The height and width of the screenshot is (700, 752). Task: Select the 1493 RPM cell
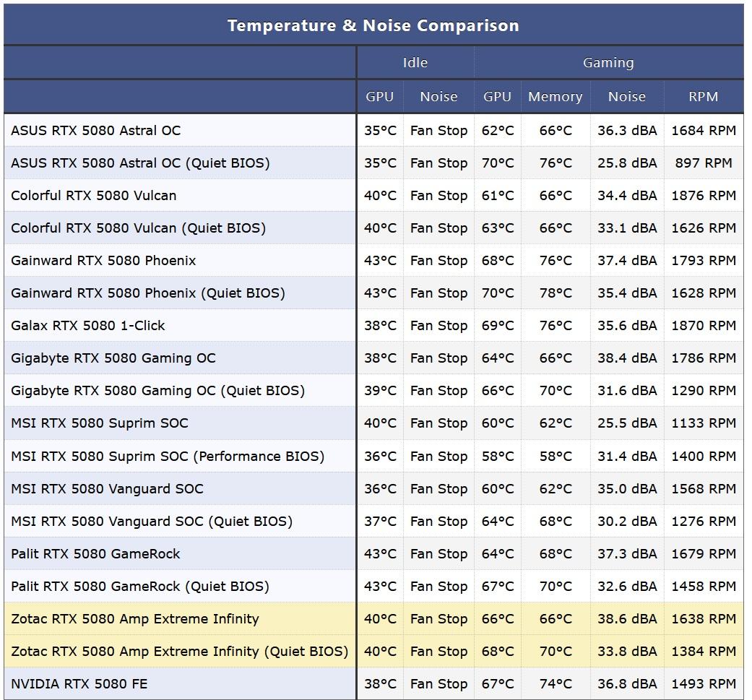(703, 683)
